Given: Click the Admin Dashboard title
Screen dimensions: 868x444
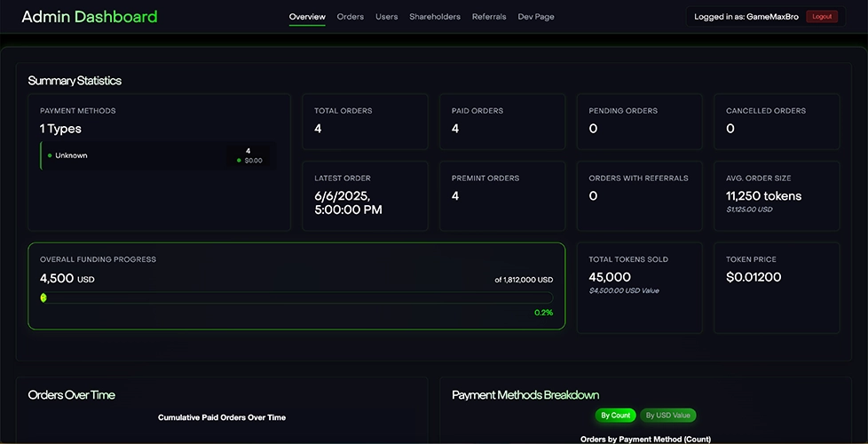Looking at the screenshot, I should click(89, 17).
